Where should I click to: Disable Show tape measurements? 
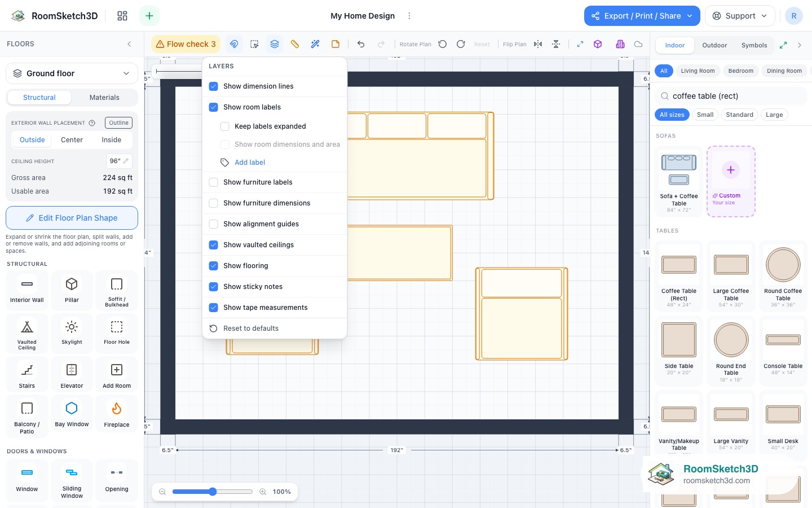214,308
